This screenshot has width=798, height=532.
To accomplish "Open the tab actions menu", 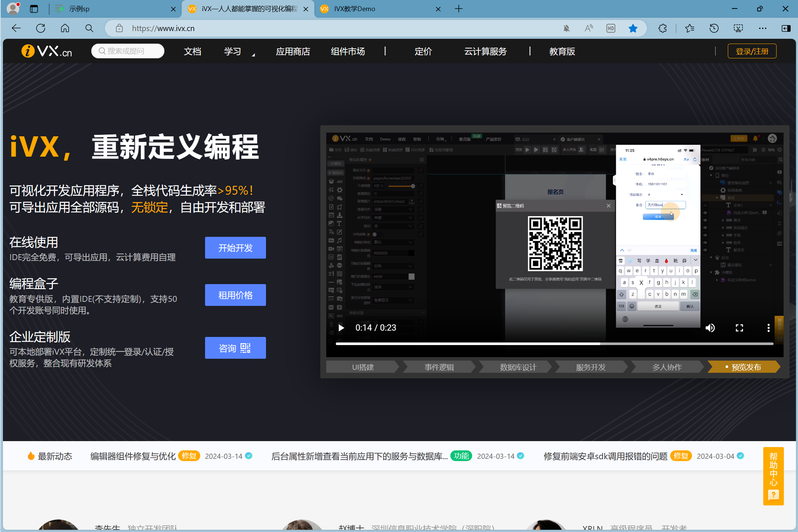I will pos(34,9).
